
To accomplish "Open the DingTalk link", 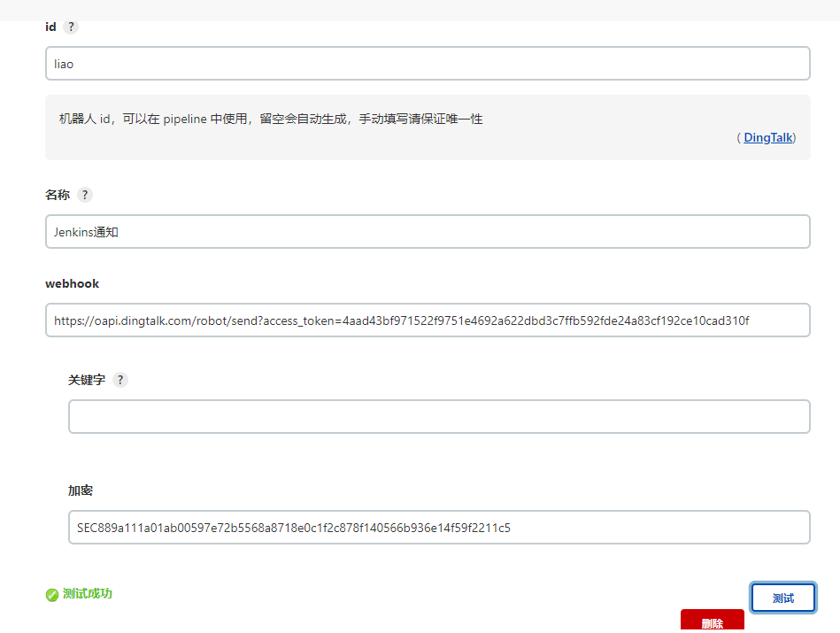I will pos(767,138).
